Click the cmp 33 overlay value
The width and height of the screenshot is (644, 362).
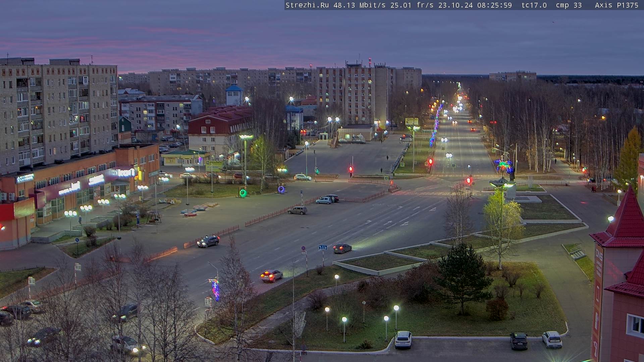(x=569, y=5)
